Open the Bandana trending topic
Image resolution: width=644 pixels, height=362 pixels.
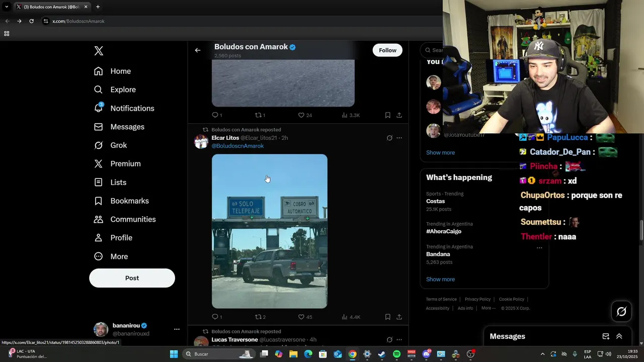(x=438, y=254)
